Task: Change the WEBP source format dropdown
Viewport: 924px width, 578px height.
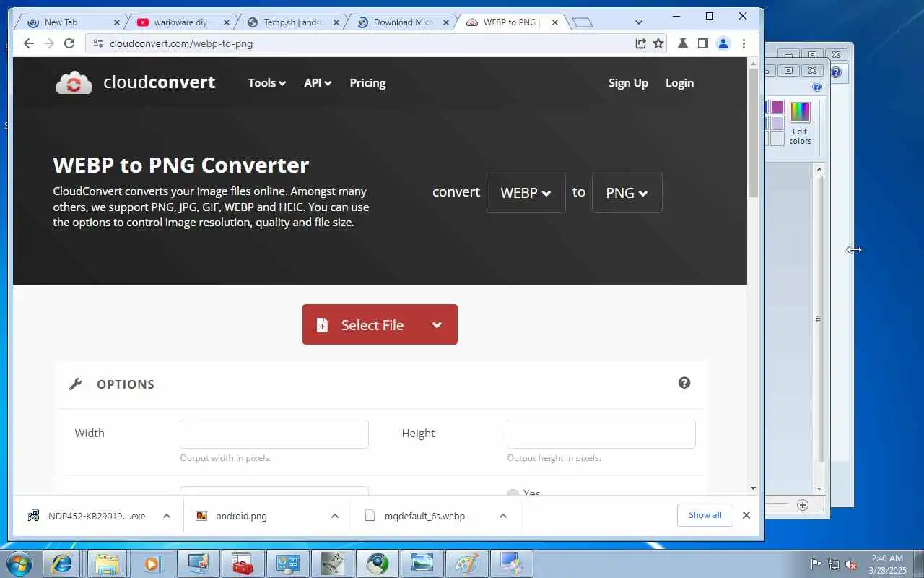Action: 526,193
